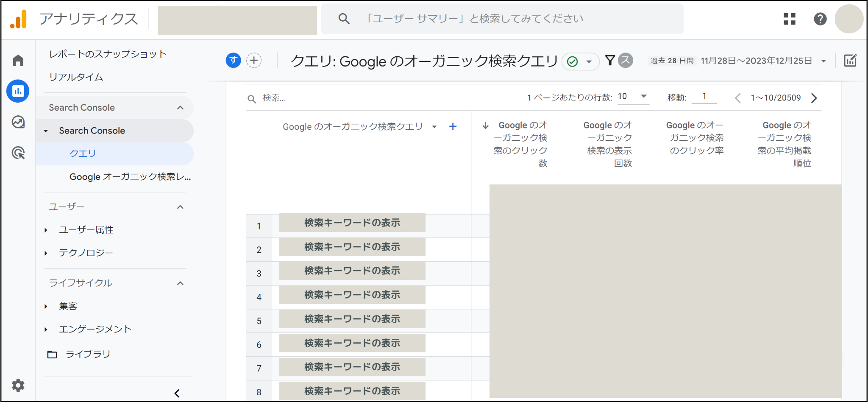Click the gray ス filter chip
Image resolution: width=868 pixels, height=402 pixels.
pos(626,60)
